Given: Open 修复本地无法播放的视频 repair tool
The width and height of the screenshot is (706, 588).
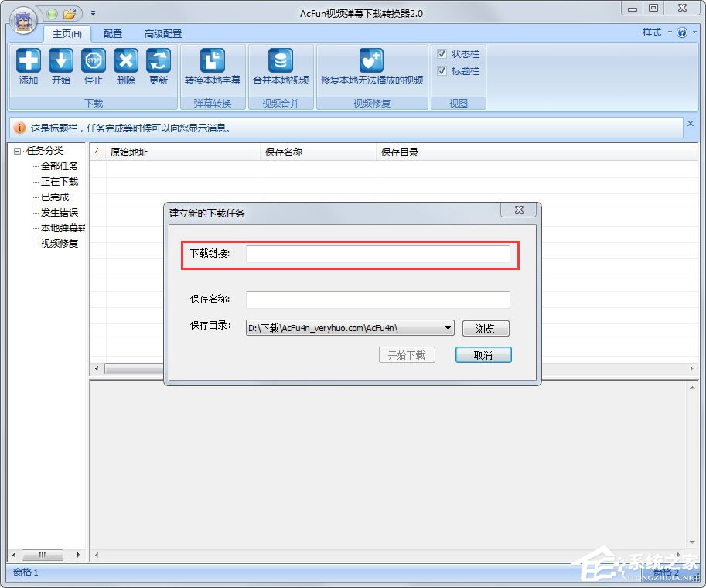Looking at the screenshot, I should 372,67.
